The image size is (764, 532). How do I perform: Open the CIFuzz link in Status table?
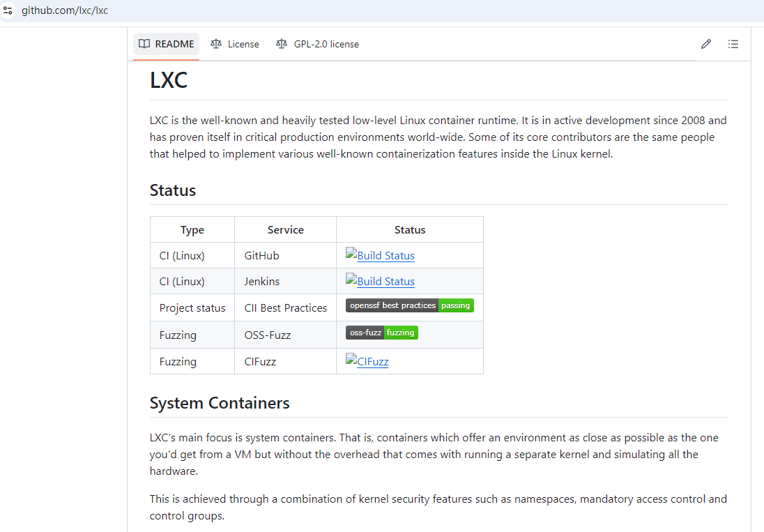coord(373,362)
